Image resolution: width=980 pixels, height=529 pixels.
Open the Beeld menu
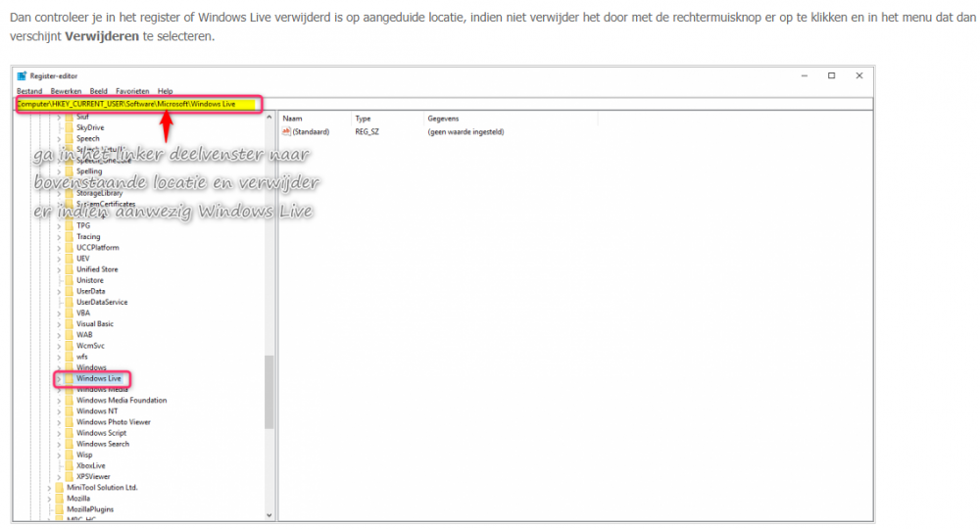(99, 91)
